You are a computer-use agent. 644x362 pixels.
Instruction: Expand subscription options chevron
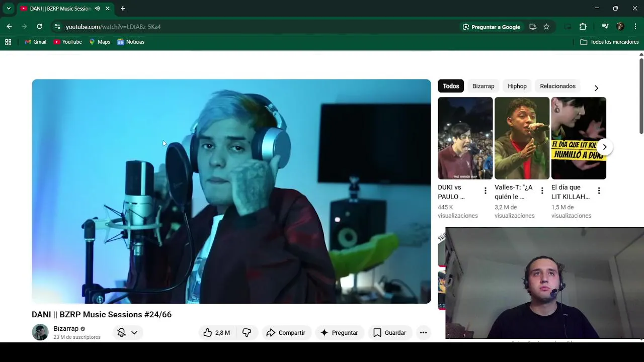134,332
